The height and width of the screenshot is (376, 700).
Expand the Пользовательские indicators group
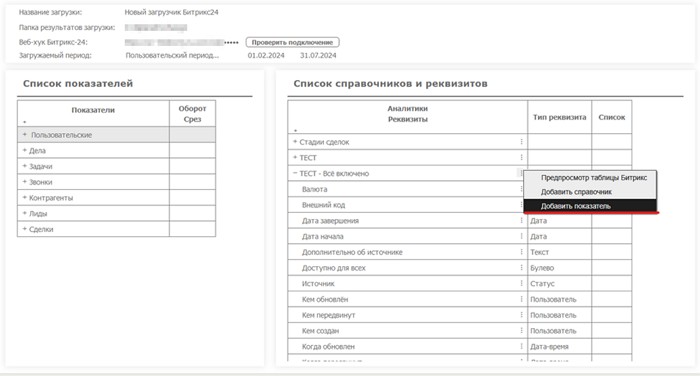click(25, 134)
